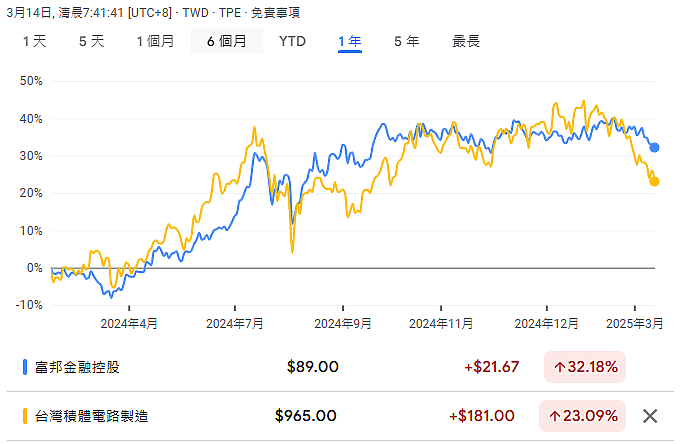Click the $89.00 price value

pos(312,367)
